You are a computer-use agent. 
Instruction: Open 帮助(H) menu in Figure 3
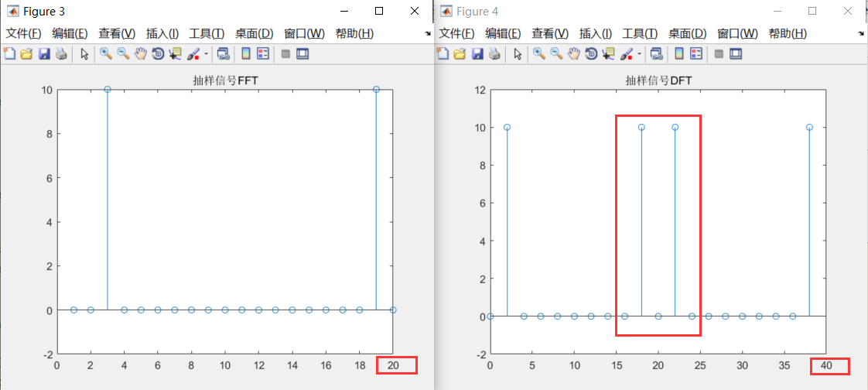[x=354, y=33]
